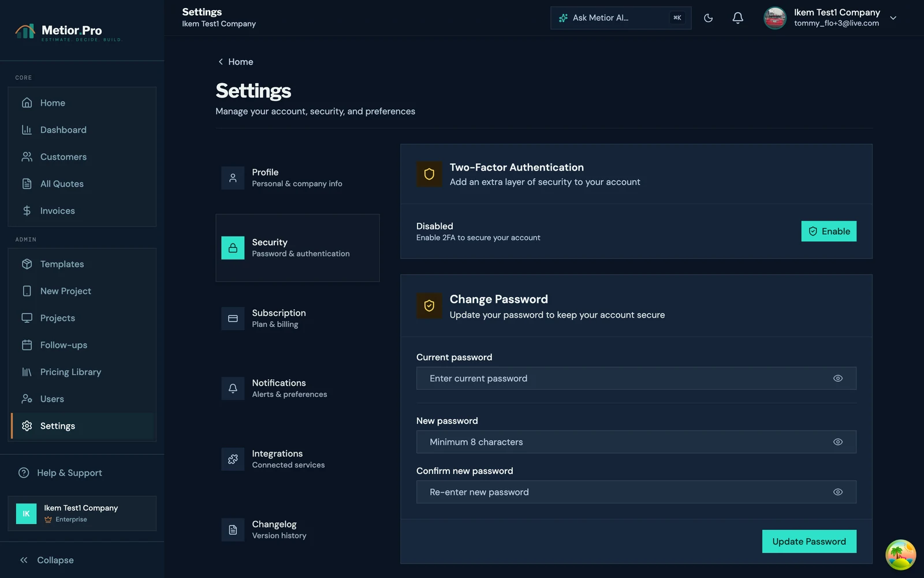Open Ask Metior AI search box
924x578 pixels.
coord(621,18)
